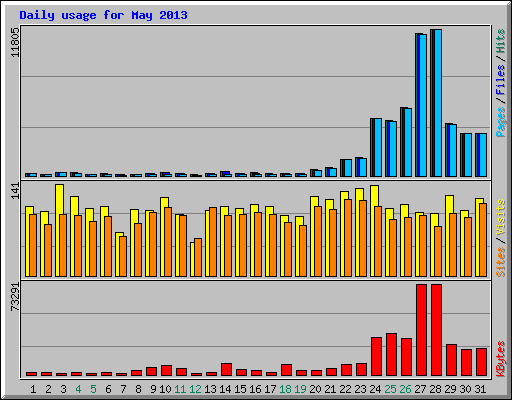Viewport: 512px width, 400px height.
Task: Click day label 30 on the x-axis
Action: 465,389
